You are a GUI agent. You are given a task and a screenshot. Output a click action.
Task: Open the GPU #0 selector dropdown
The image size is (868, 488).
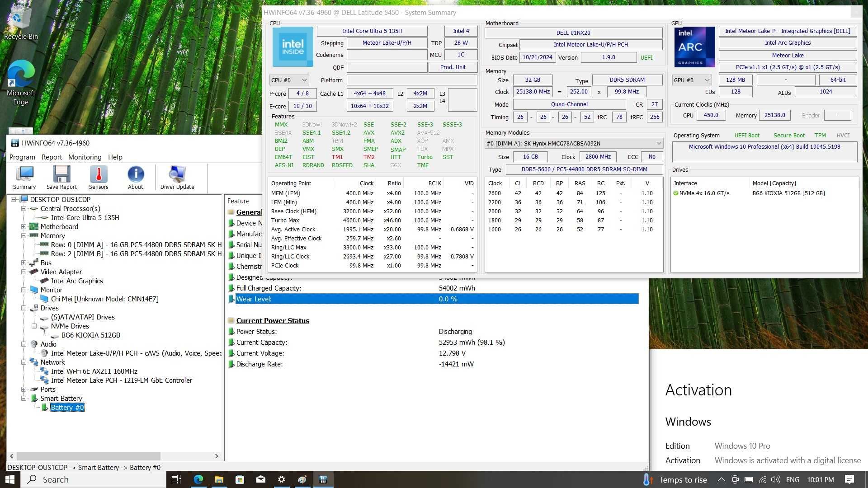692,80
